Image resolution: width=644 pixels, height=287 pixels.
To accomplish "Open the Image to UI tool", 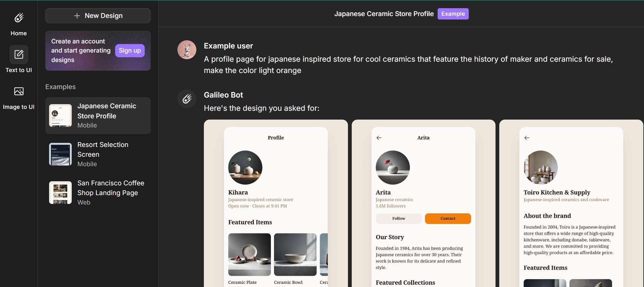I will pyautogui.click(x=19, y=92).
